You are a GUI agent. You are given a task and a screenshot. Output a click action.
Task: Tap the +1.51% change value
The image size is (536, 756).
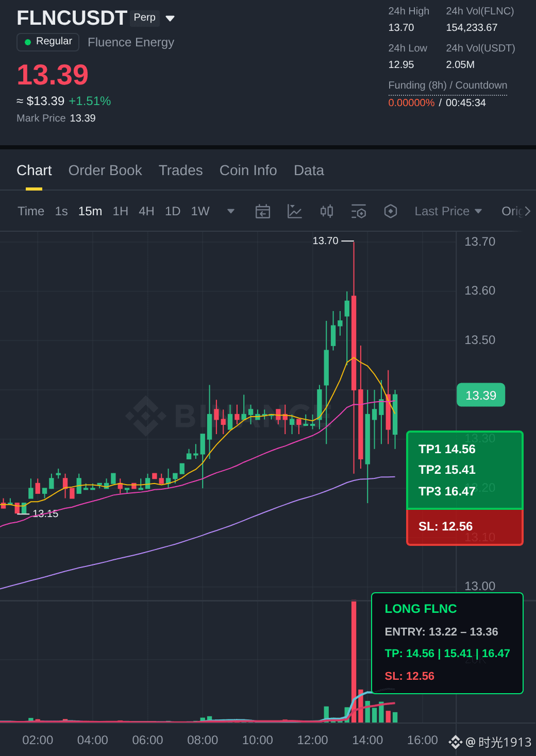coord(90,101)
